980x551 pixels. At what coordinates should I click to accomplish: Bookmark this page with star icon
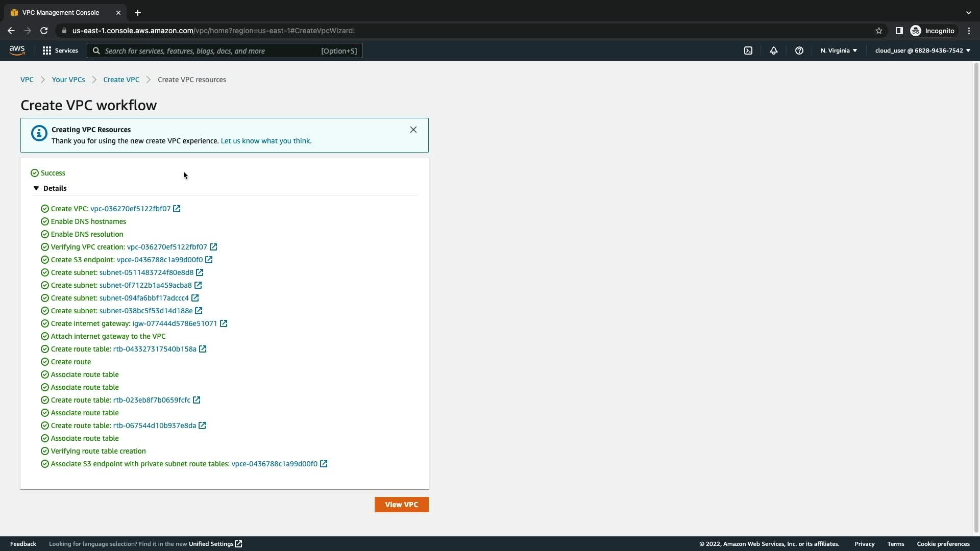point(878,31)
